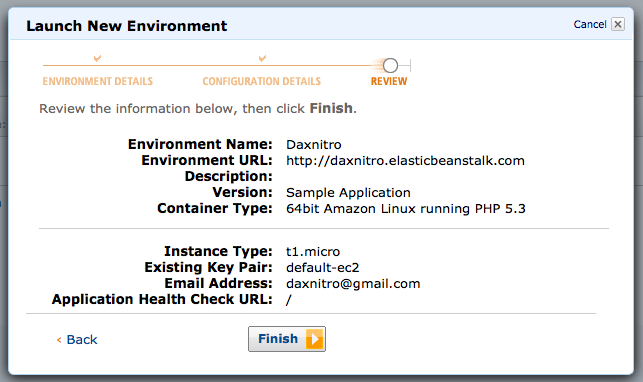
Task: Click the Environment URL label
Action: click(x=207, y=160)
